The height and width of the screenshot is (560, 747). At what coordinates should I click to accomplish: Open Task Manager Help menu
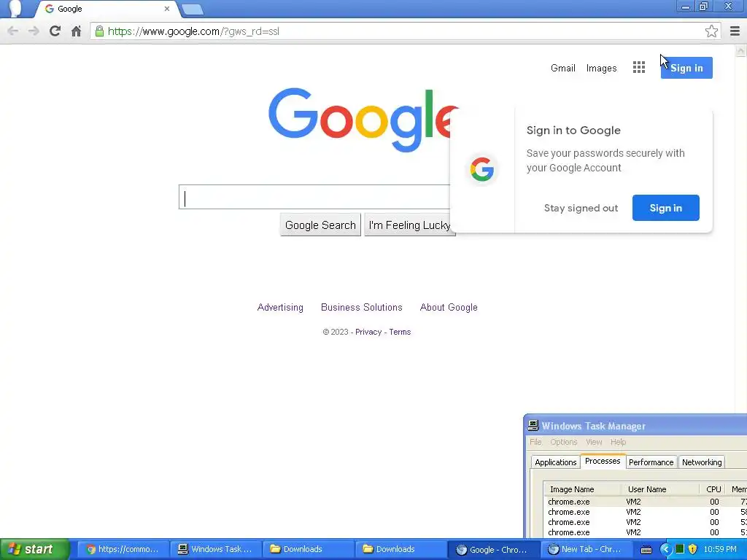[618, 442]
